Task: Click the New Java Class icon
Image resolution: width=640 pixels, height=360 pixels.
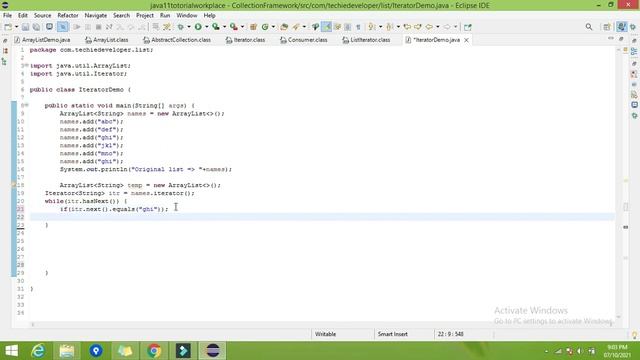Action: (265, 27)
